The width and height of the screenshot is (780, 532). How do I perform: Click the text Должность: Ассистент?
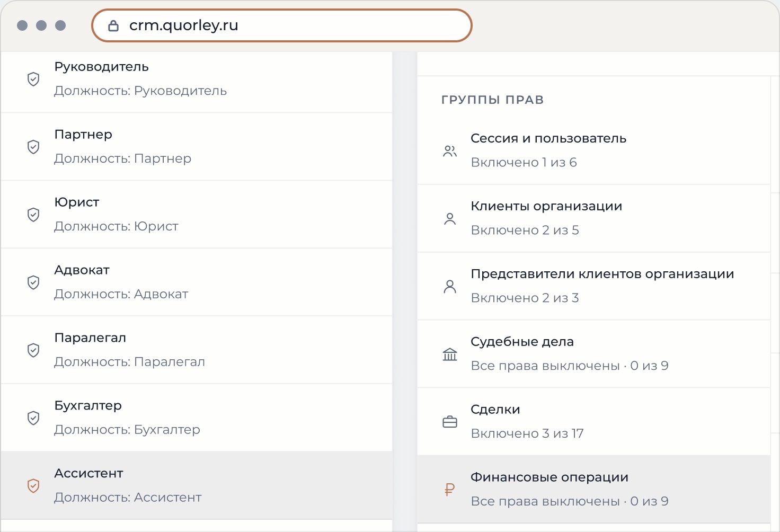(128, 498)
